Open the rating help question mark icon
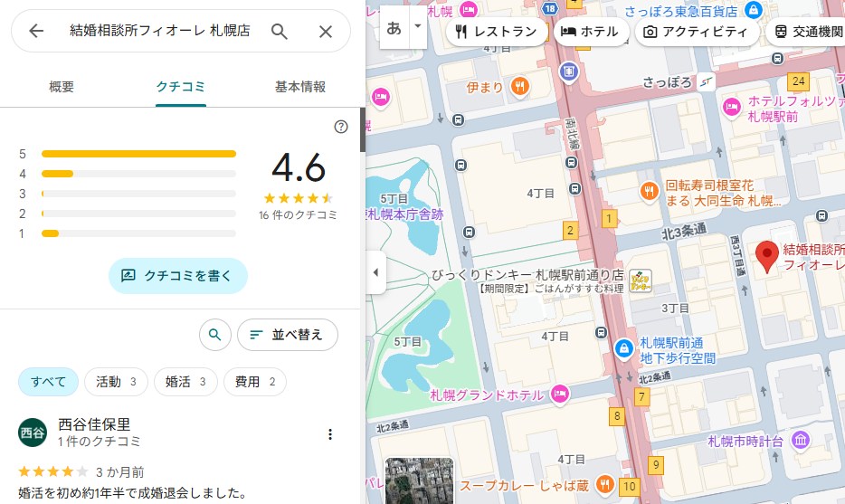Screen dimensions: 845x504 point(341,127)
